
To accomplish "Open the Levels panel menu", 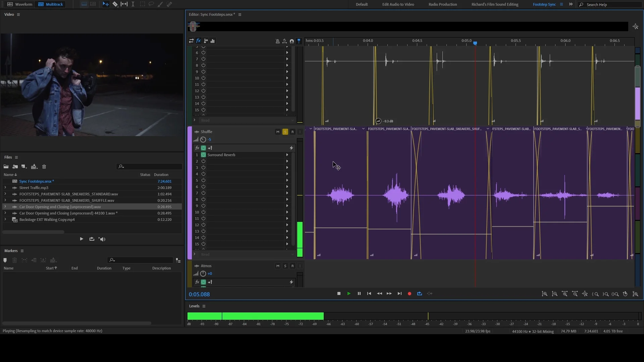I will pos(204,306).
